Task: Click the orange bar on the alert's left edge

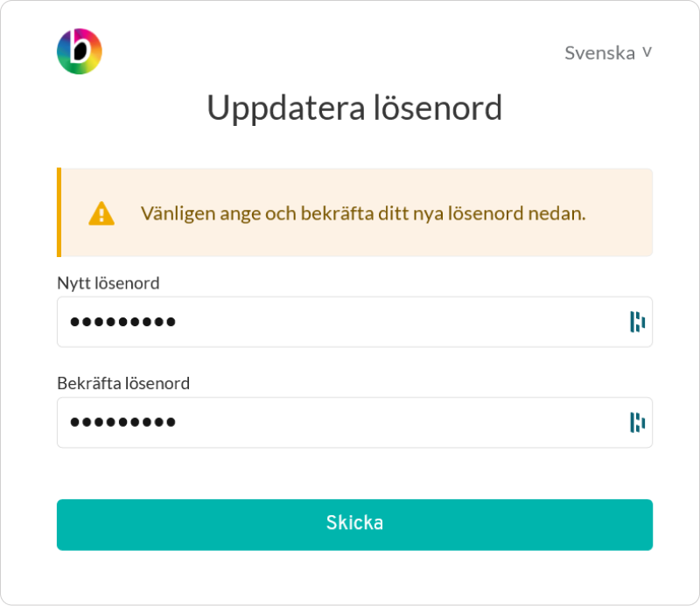Action: [59, 212]
